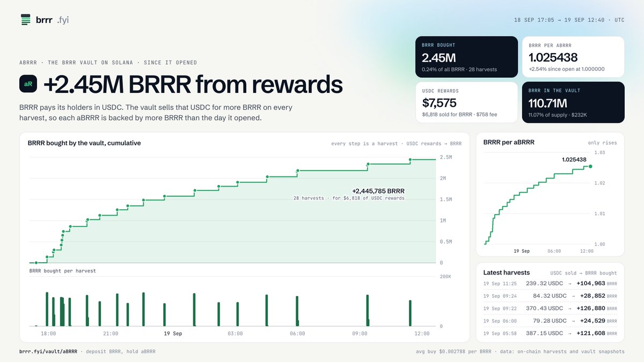Click '28 harvests · for $6,818' annotation
Screen dimensions: 644x362
coord(349,198)
